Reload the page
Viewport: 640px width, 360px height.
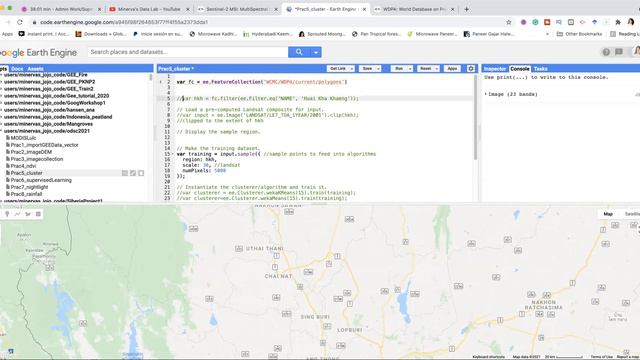click(x=20, y=22)
